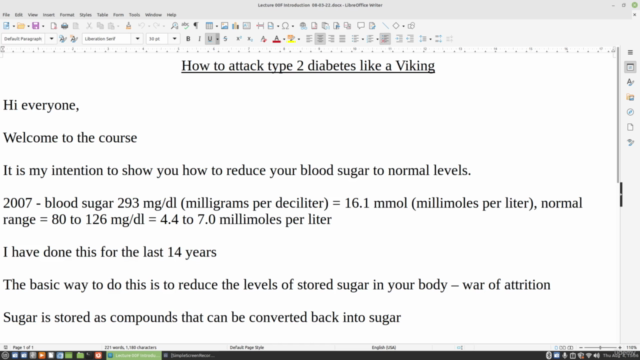Toggle Bold formatting
Screen dimensions: 640x360
pyautogui.click(x=188, y=39)
